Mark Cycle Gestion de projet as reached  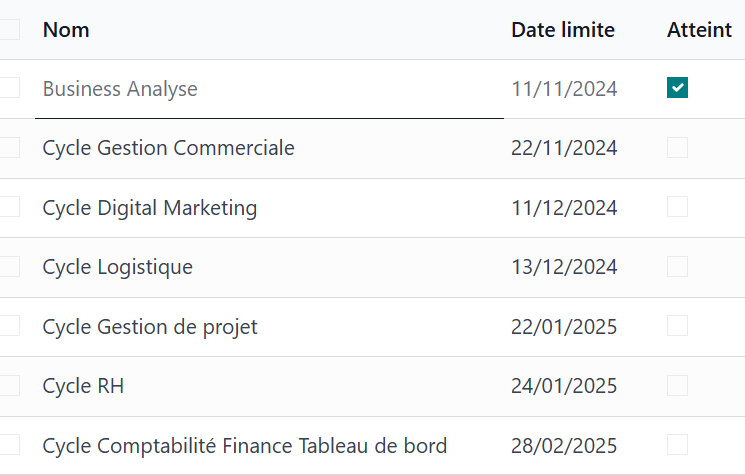677,325
